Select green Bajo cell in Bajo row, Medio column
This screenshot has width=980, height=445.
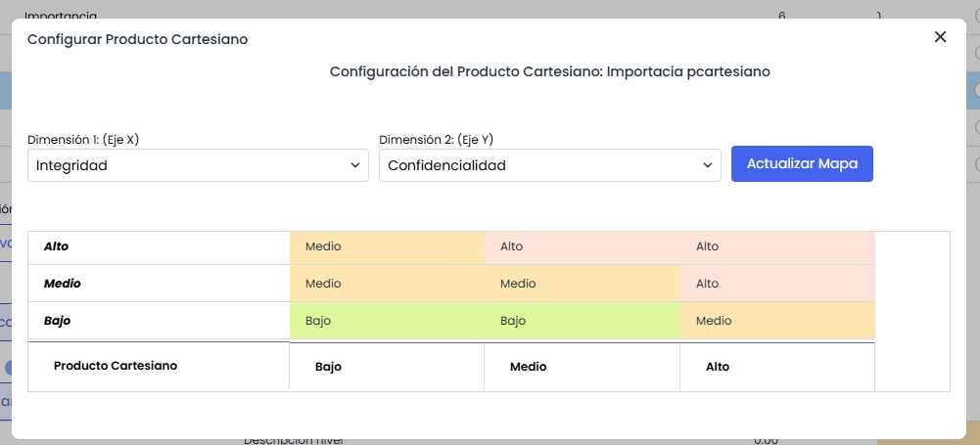pos(582,321)
